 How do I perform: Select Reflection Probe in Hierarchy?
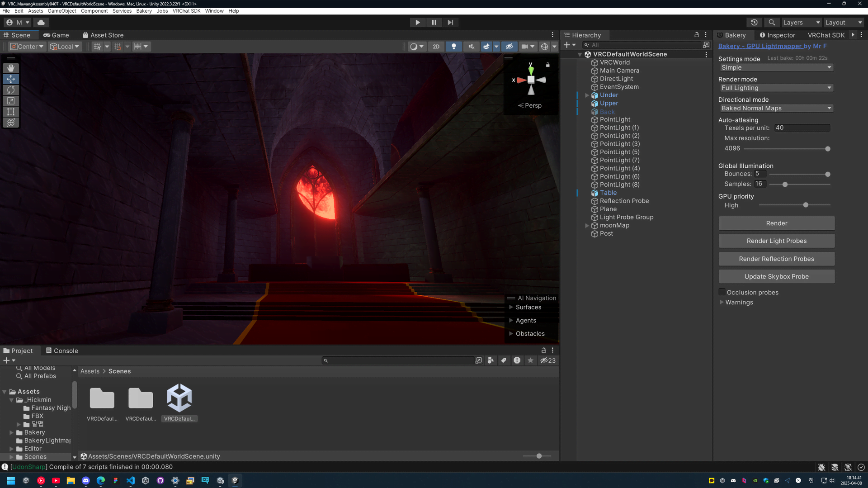click(x=624, y=201)
